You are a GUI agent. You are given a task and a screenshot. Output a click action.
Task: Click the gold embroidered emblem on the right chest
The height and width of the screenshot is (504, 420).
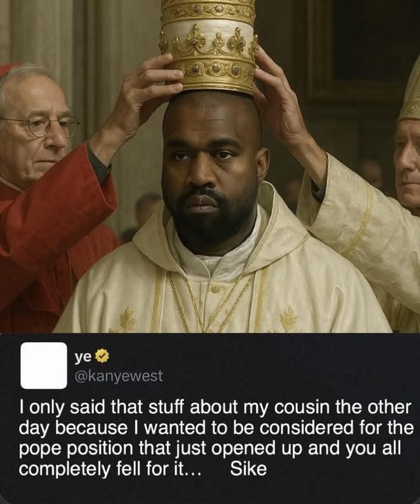click(x=289, y=318)
